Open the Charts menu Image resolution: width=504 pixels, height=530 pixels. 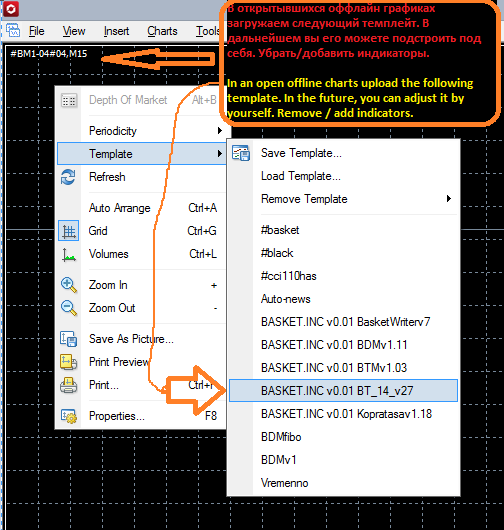(x=162, y=31)
